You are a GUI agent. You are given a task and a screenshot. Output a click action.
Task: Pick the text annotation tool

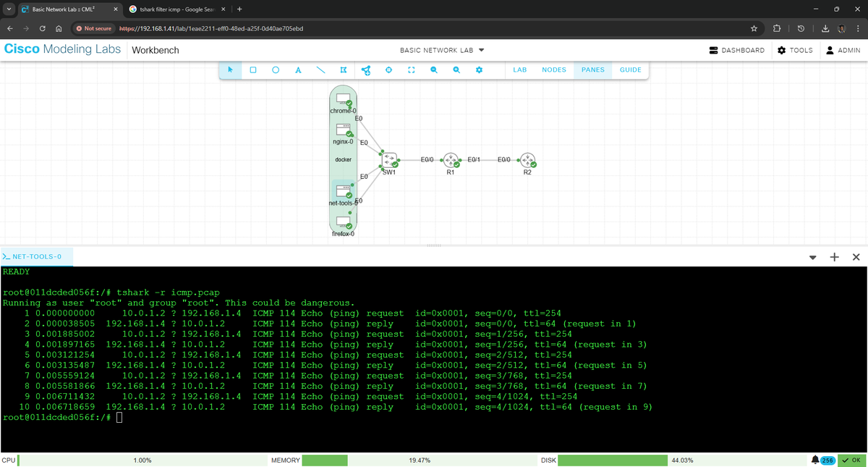[298, 70]
